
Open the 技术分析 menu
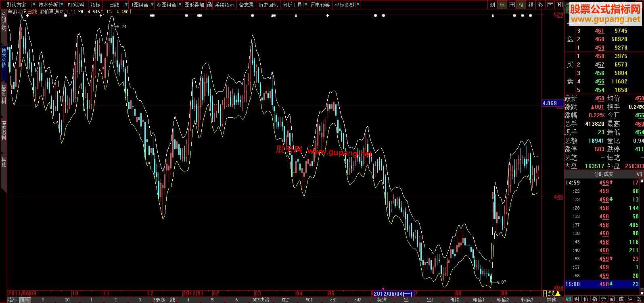(48, 5)
